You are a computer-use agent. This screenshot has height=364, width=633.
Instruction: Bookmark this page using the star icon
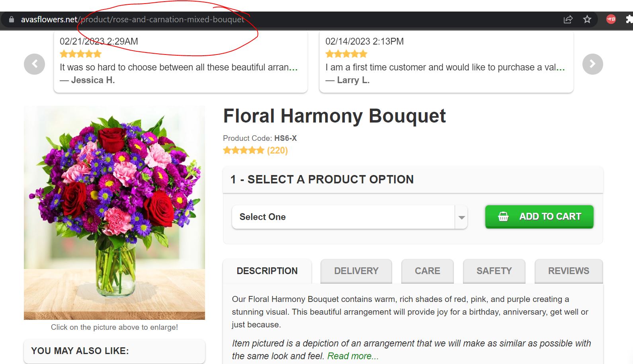pos(587,19)
